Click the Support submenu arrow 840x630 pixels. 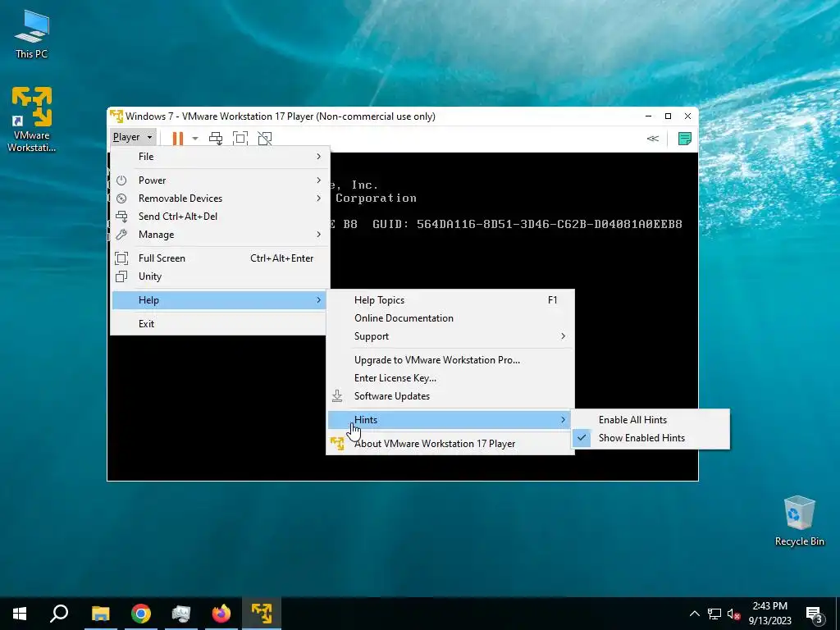click(563, 336)
